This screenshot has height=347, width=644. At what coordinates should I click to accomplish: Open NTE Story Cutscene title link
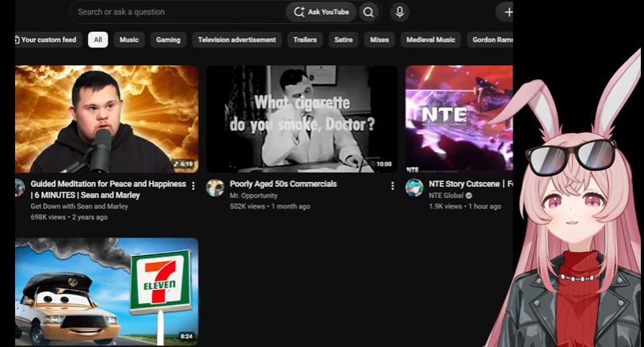(x=470, y=184)
